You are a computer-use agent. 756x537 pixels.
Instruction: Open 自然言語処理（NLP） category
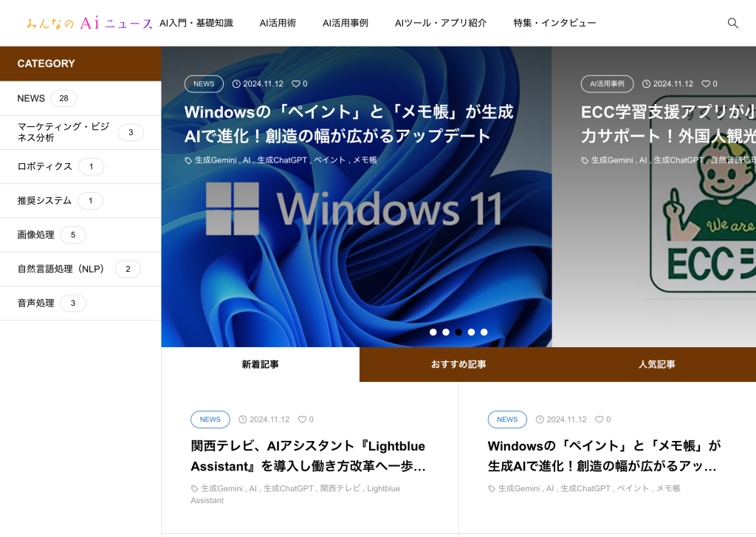click(62, 269)
